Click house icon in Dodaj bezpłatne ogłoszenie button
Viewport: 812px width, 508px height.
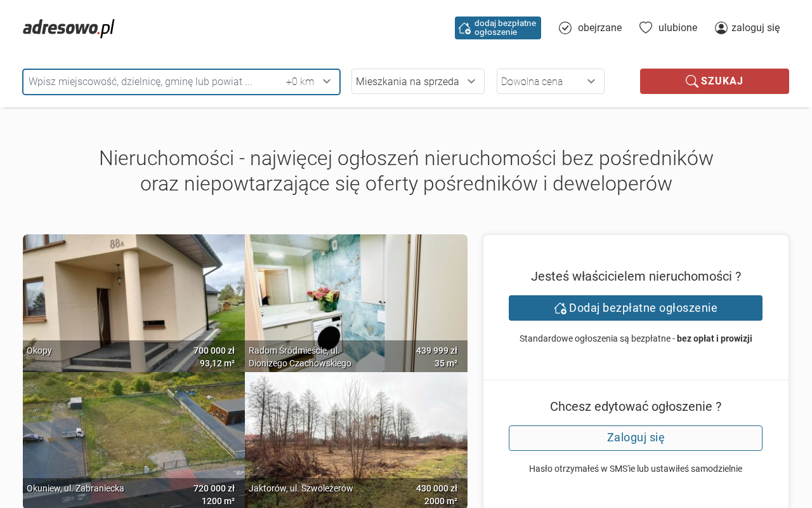pyautogui.click(x=560, y=308)
